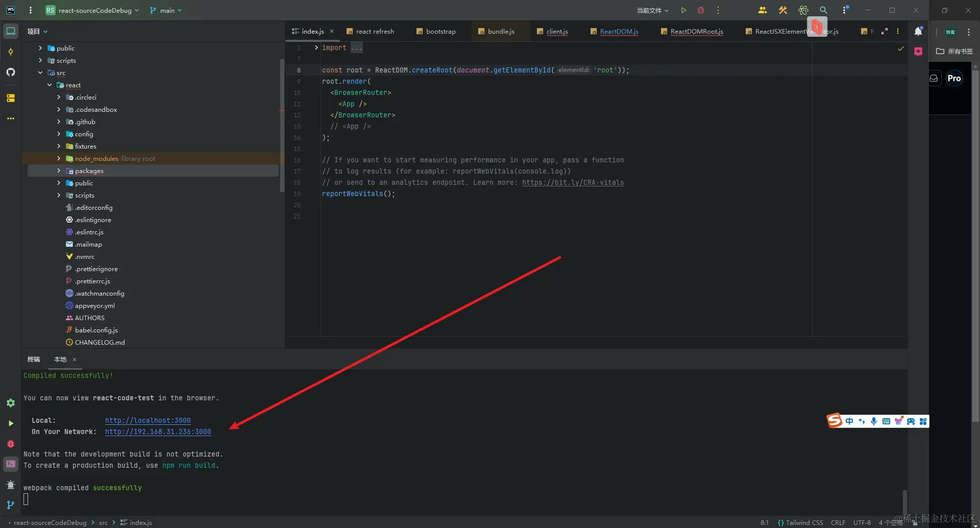
Task: Click the Pro button in browser panel
Action: (954, 78)
